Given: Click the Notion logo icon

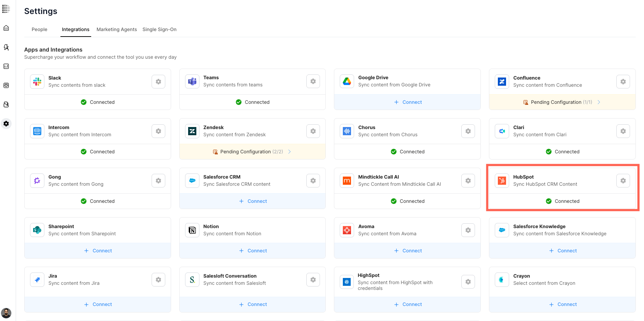Looking at the screenshot, I should tap(192, 230).
